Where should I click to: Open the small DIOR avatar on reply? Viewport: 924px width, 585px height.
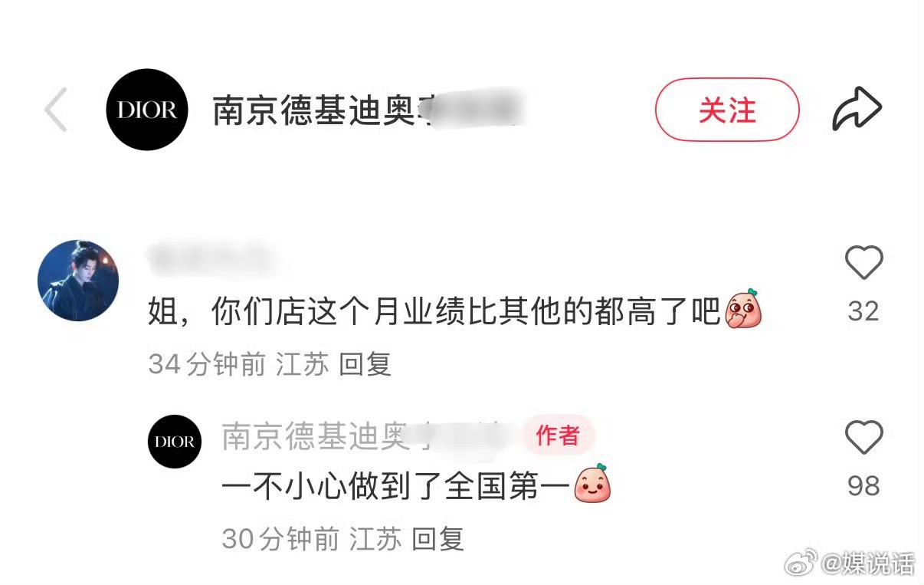tap(175, 442)
